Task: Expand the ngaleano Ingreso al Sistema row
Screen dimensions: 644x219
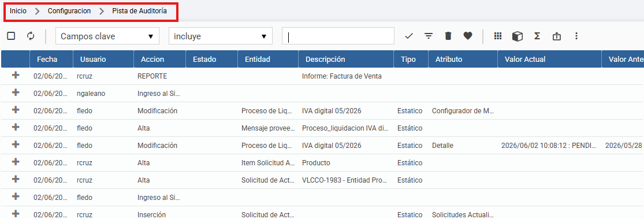Action: coord(16,93)
